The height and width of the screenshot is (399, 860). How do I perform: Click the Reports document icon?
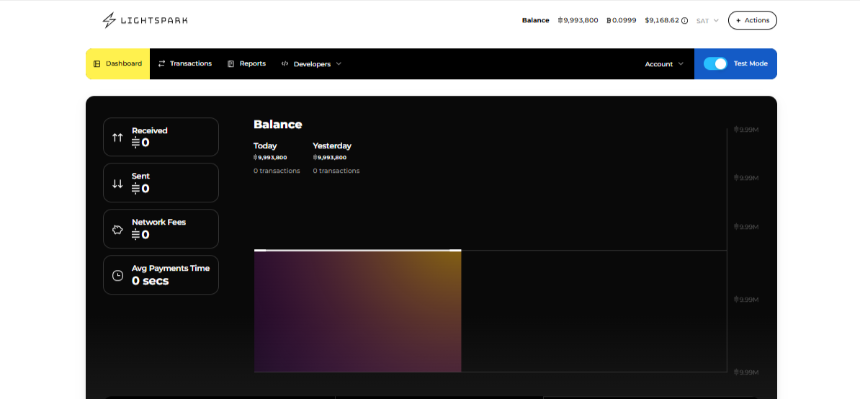click(231, 64)
